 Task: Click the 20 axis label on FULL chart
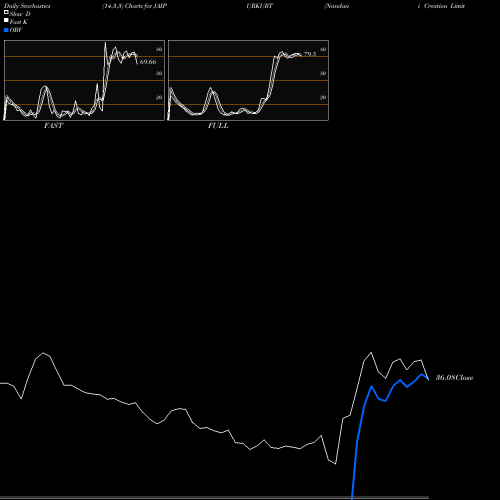[323, 97]
